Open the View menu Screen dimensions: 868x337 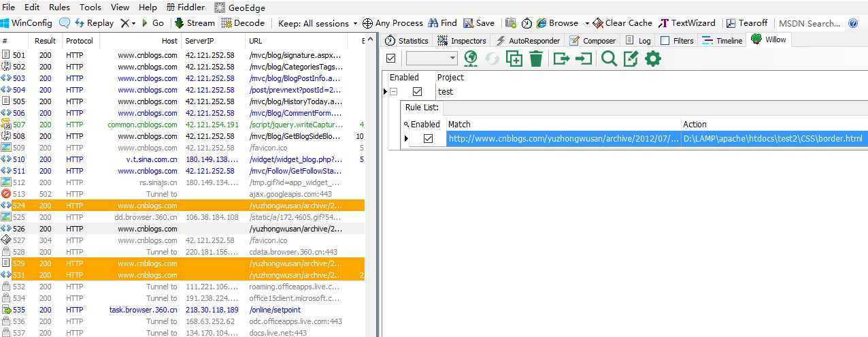[x=120, y=7]
